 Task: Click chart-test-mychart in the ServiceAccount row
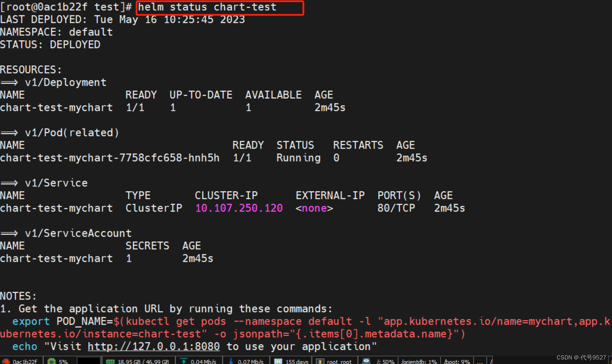point(56,259)
